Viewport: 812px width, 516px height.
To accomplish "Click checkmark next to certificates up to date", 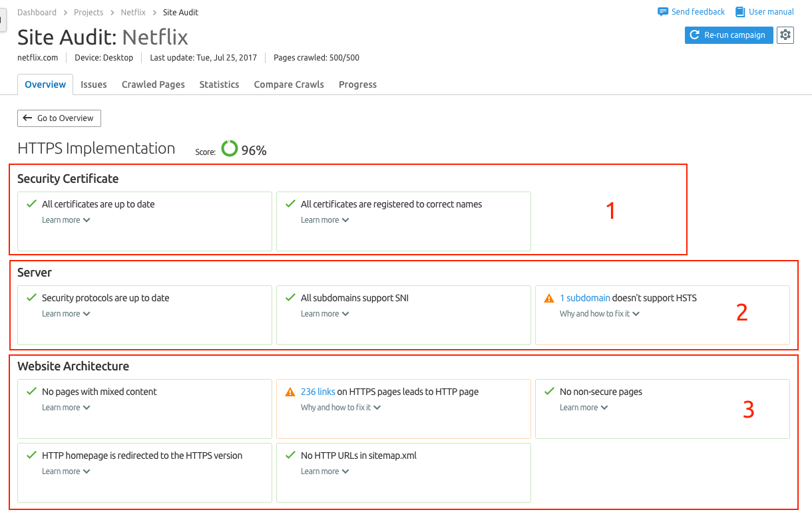I will [31, 204].
